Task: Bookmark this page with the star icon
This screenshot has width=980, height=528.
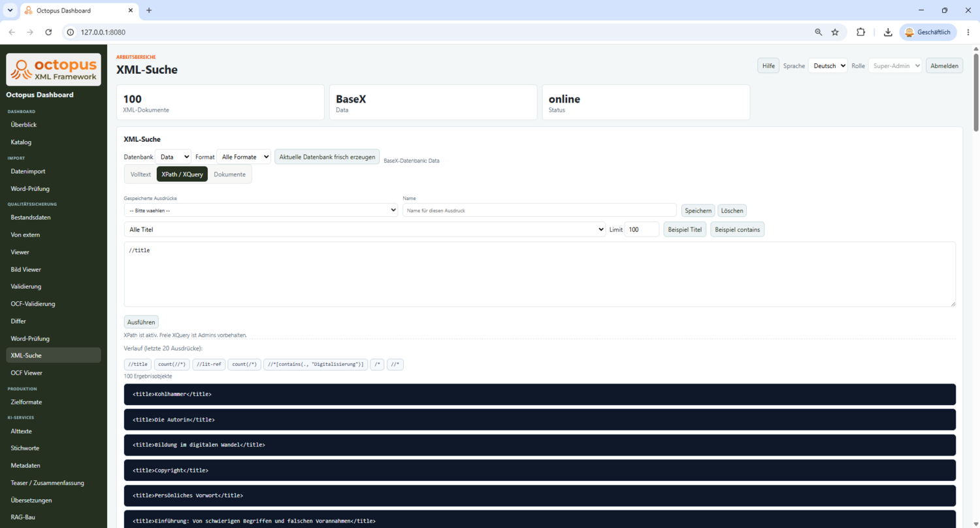Action: [x=835, y=32]
